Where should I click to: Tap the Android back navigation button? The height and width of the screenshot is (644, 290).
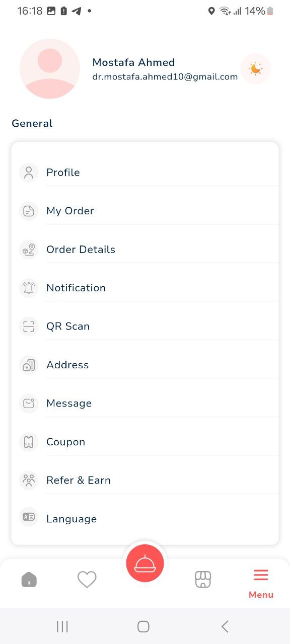pos(225,626)
